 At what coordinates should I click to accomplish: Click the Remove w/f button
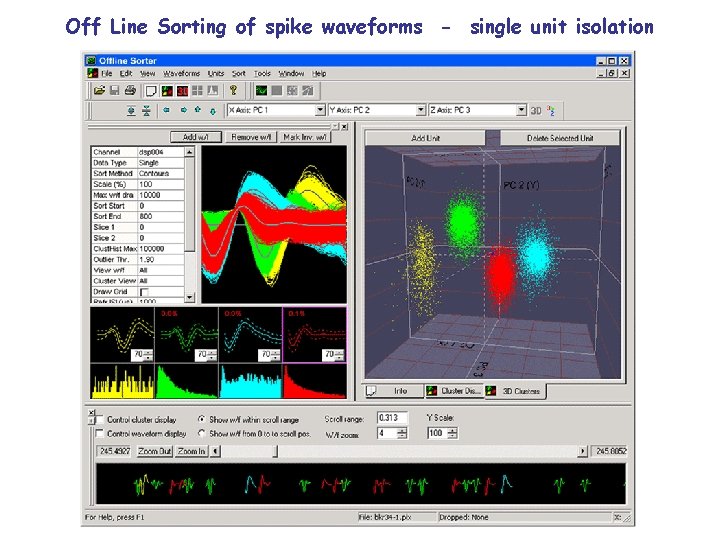251,137
